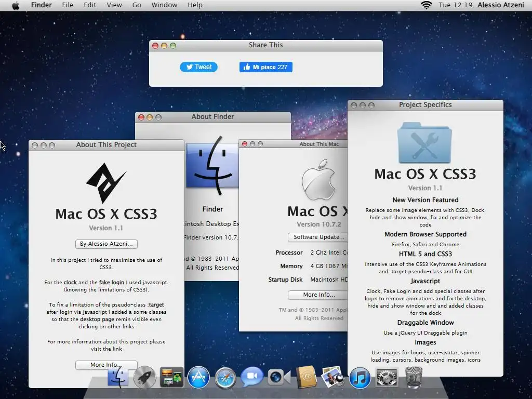
Task: Close the Project Specifics window
Action: click(353, 105)
